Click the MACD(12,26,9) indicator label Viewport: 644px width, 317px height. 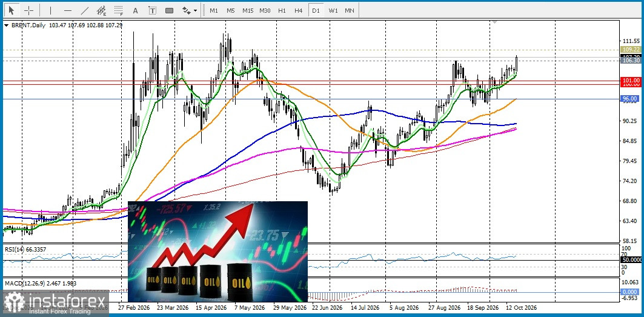40,283
